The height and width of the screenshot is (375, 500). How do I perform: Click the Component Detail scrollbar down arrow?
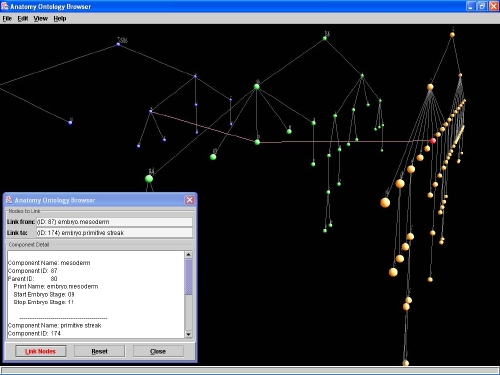point(188,334)
